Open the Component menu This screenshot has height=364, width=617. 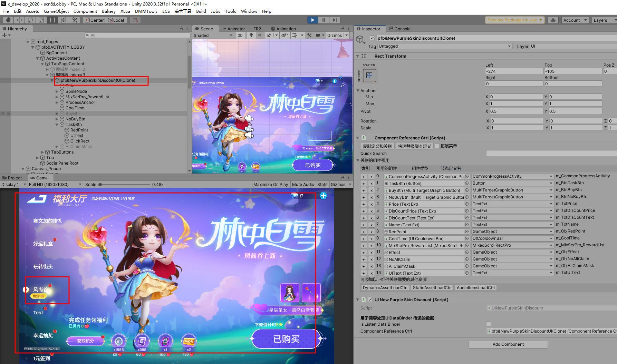click(85, 11)
